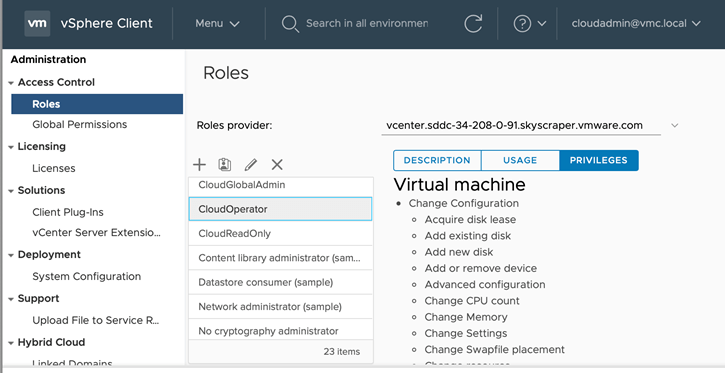Click the refresh icon in header
The image size is (725, 373).
(473, 23)
